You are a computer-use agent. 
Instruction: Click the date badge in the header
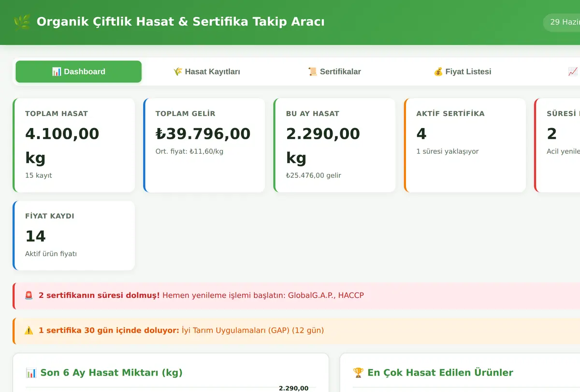562,22
